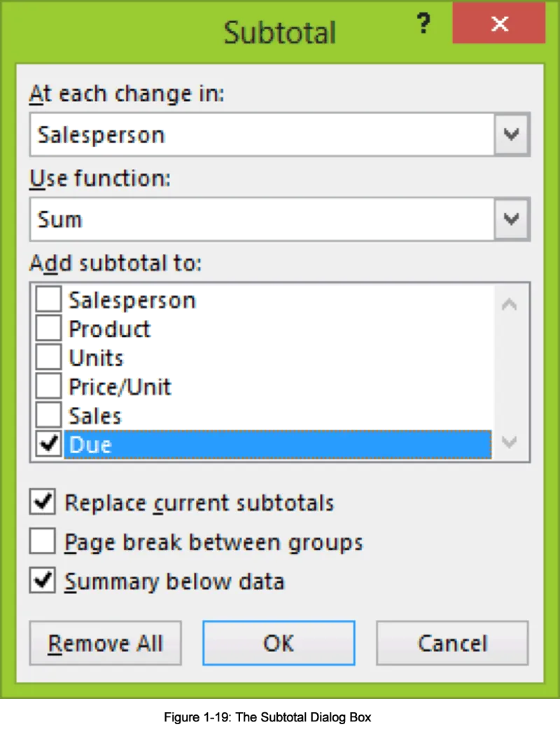The height and width of the screenshot is (734, 560).
Task: Disable 'Replace current subtotals' option
Action: 43,502
